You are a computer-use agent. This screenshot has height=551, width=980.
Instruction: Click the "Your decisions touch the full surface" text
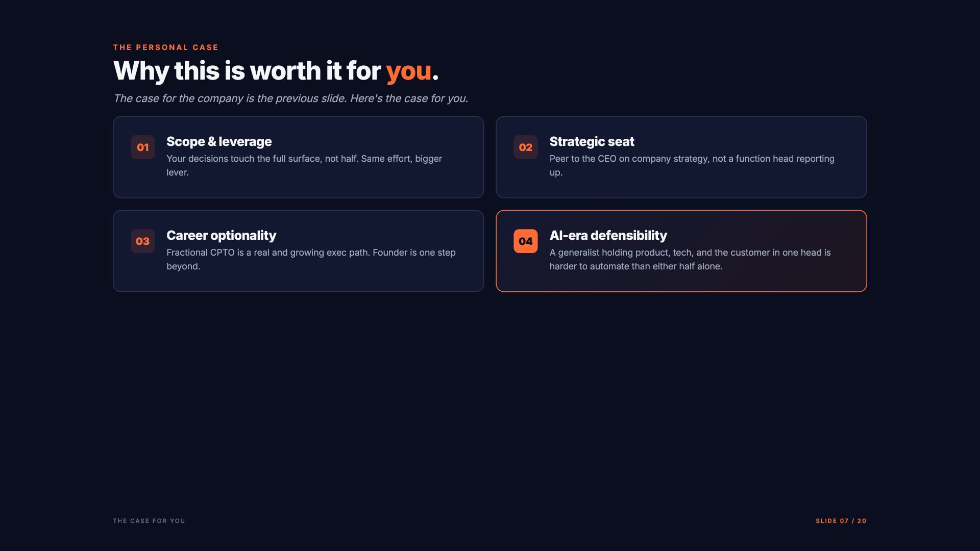[x=304, y=165]
